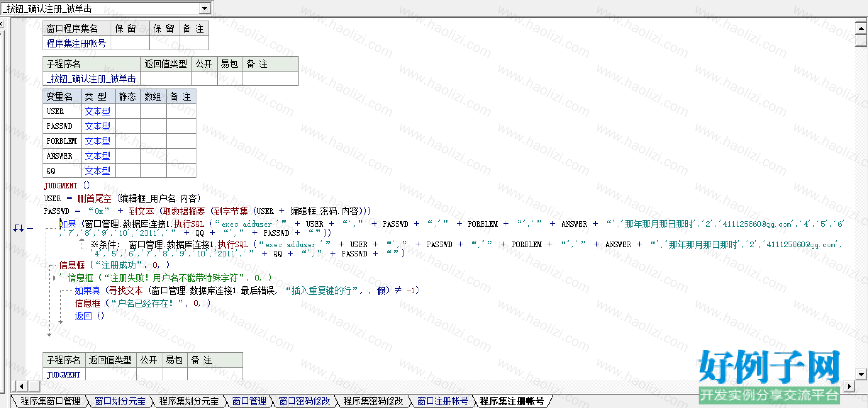The image size is (868, 408).
Task: Click the flow-arrow marker beside 如果 line
Action: [18, 228]
